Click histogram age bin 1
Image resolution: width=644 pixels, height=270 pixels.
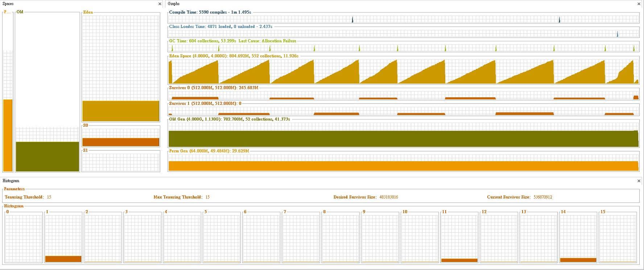(x=63, y=238)
